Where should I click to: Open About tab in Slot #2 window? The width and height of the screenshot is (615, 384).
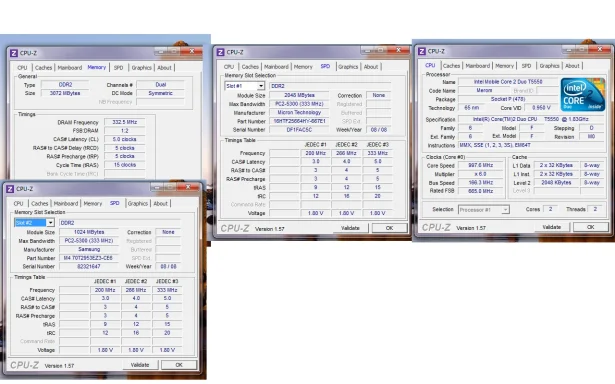(x=161, y=204)
